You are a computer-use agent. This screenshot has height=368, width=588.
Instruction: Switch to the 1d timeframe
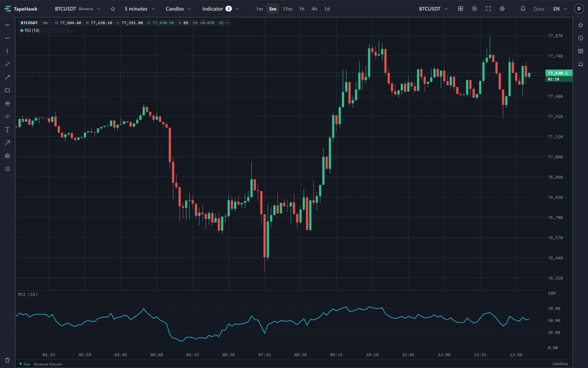[327, 9]
